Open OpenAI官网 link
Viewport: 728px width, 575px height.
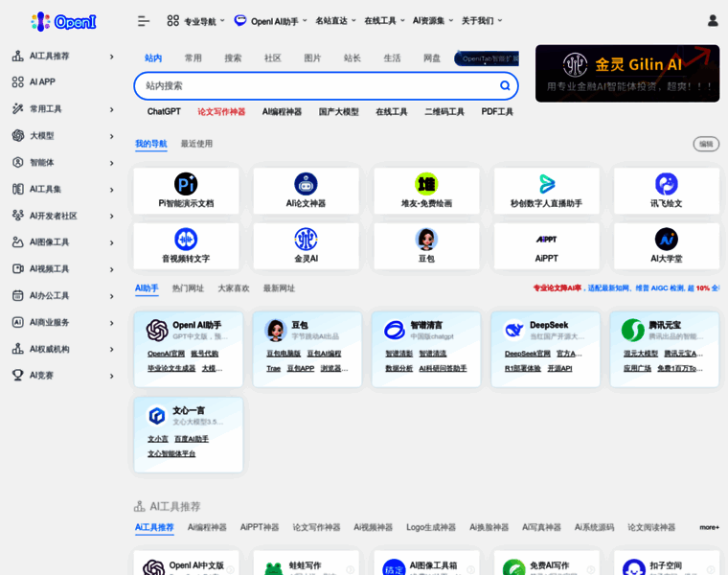pyautogui.click(x=166, y=354)
